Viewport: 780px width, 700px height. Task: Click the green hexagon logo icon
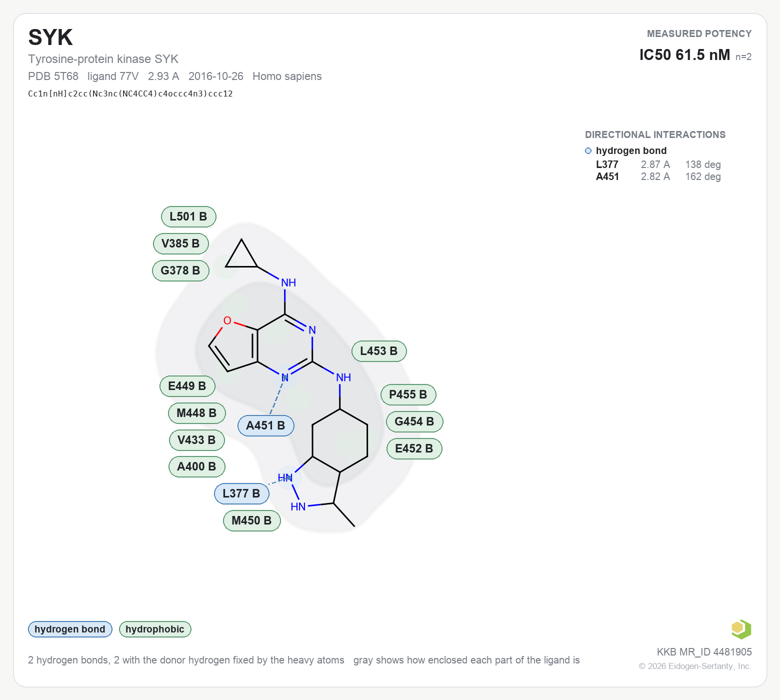(741, 629)
